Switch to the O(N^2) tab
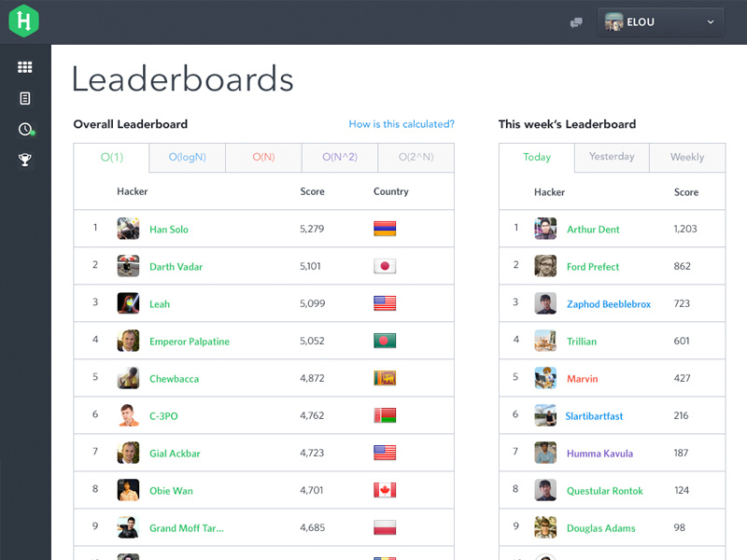Viewport: 747px width, 560px height. pyautogui.click(x=340, y=157)
